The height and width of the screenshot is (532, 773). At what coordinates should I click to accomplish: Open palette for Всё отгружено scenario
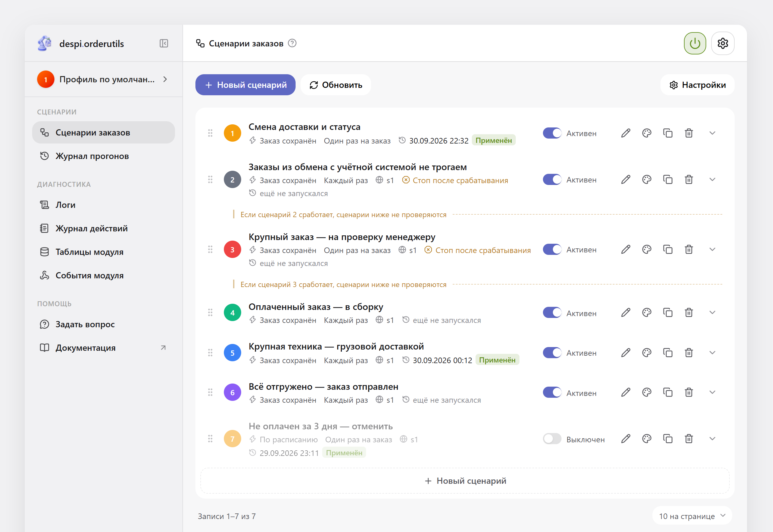point(647,392)
